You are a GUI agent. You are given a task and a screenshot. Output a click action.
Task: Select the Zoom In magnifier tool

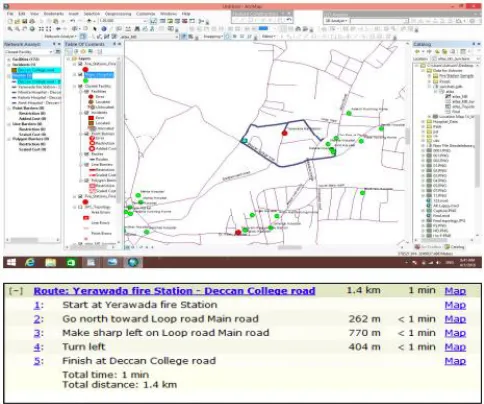click(10, 29)
